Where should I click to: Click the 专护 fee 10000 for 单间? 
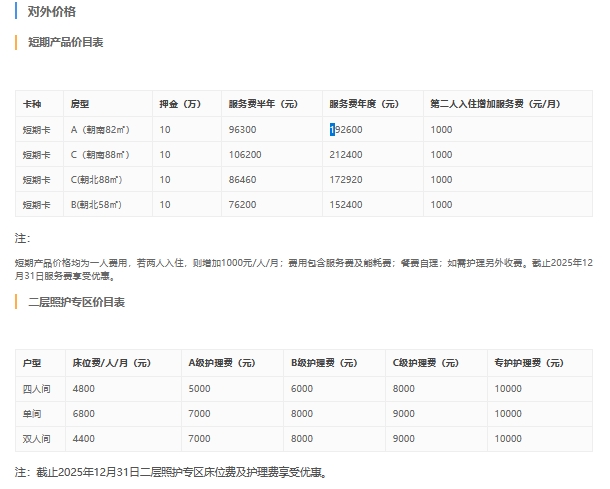coord(508,414)
